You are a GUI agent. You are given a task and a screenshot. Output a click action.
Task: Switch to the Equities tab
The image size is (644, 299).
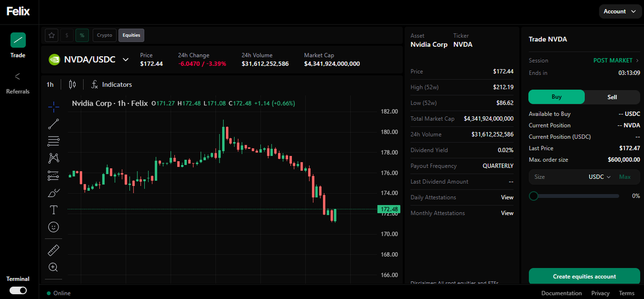[x=131, y=35]
